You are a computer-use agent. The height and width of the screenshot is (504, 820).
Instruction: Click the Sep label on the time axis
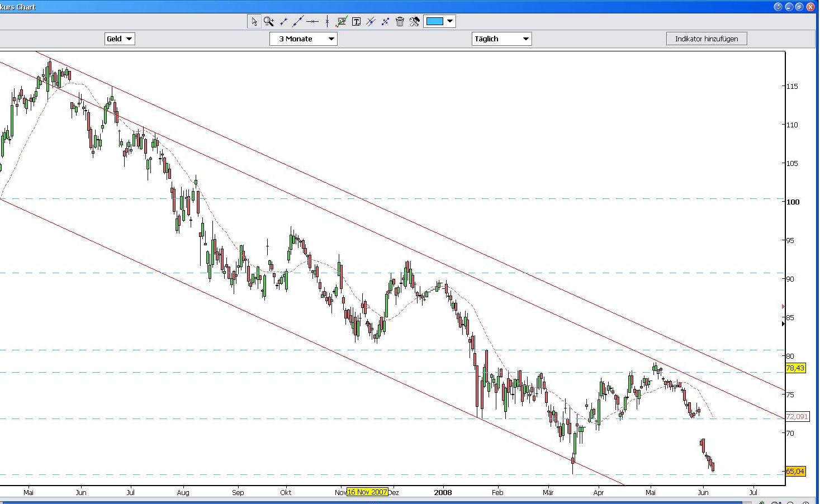[x=238, y=493]
